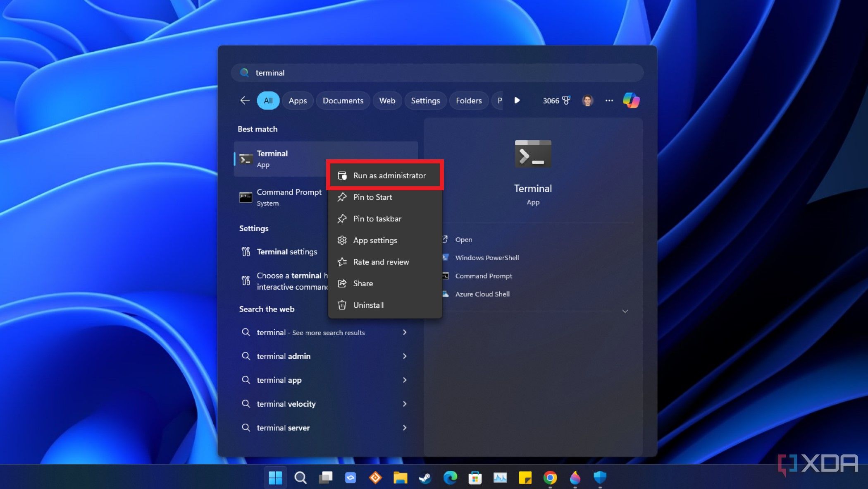
Task: Click the back arrow in search menu
Action: click(245, 100)
